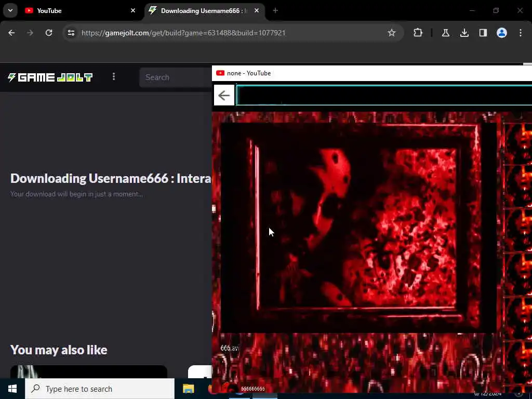Focus the Game Jolt Search field
Viewport: 532px width, 399px height.
click(176, 77)
